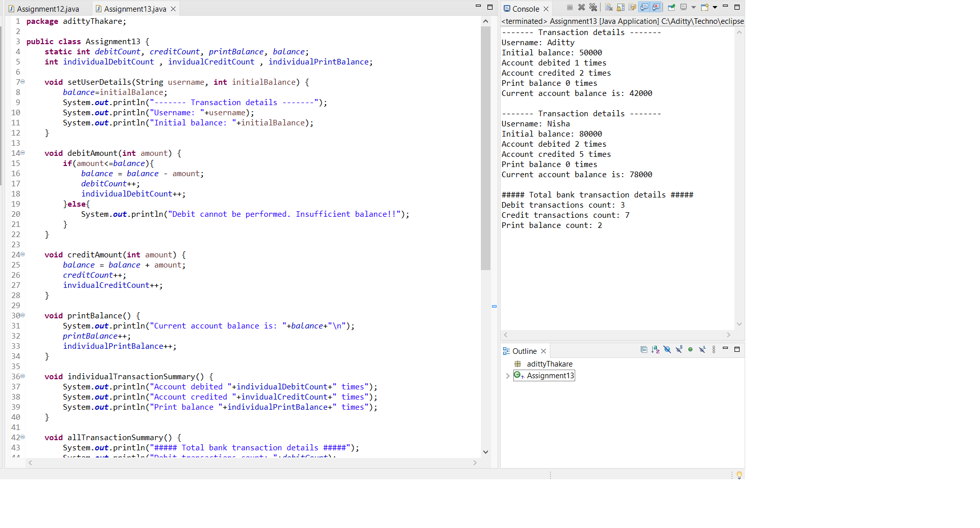The image size is (980, 528).
Task: Toggle Show Console When Standard Out Changes
Action: 645,7
